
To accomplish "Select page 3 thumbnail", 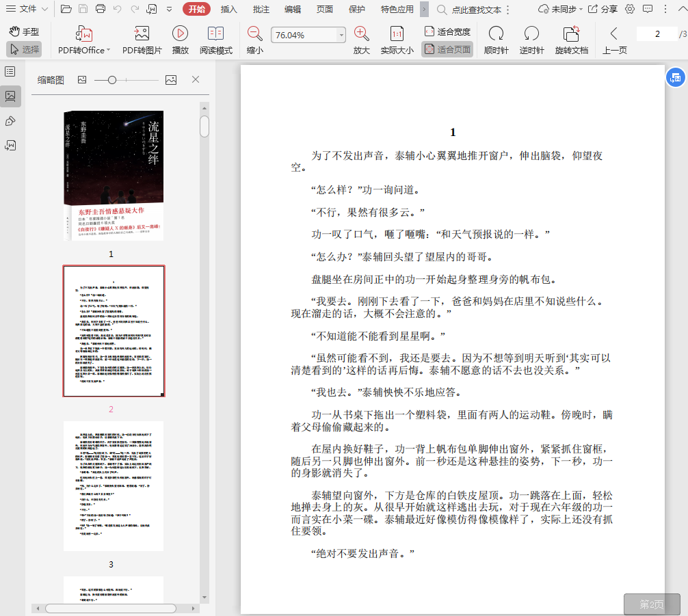I will pyautogui.click(x=114, y=485).
